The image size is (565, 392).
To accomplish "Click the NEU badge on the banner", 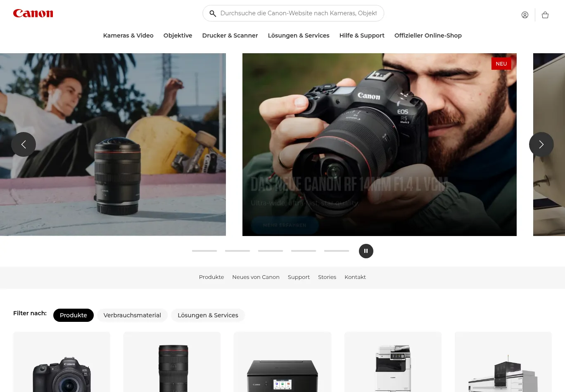I will (x=501, y=64).
